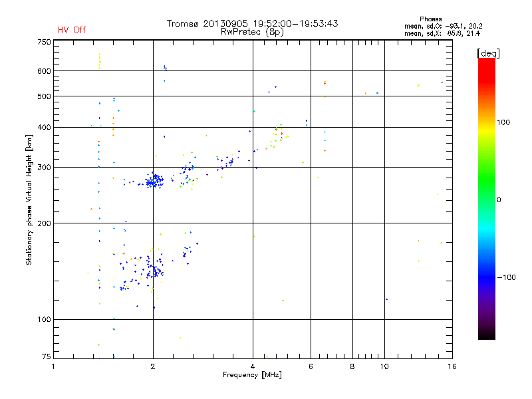This screenshot has height=399, width=532.
Task: Click the red 'HV Off' status label
Action: 72,30
